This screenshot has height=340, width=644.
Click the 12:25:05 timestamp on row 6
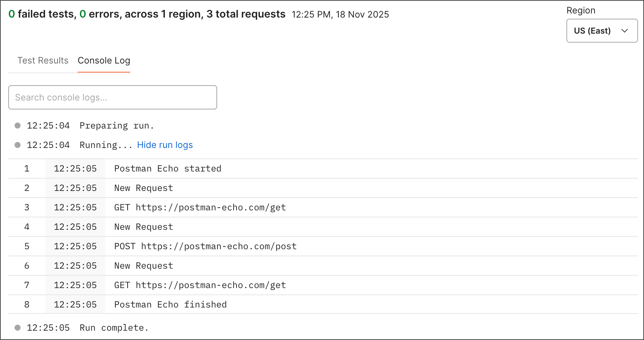[75, 266]
